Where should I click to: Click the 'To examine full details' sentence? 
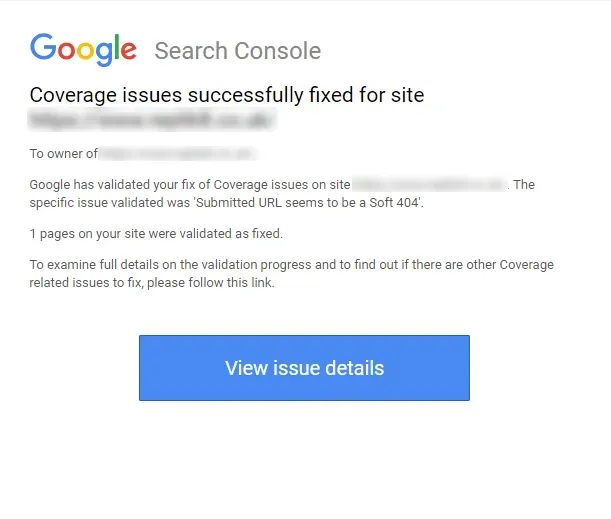(291, 274)
